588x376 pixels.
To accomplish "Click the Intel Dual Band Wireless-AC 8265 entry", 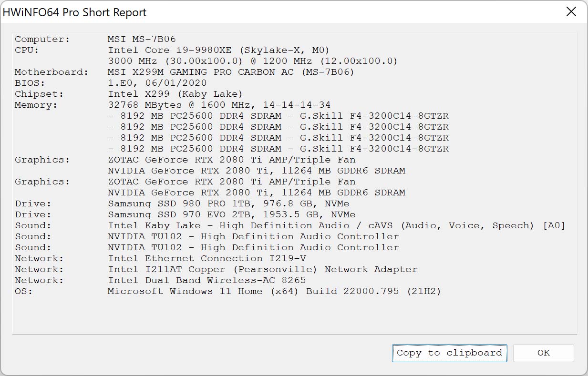I will click(x=206, y=281).
